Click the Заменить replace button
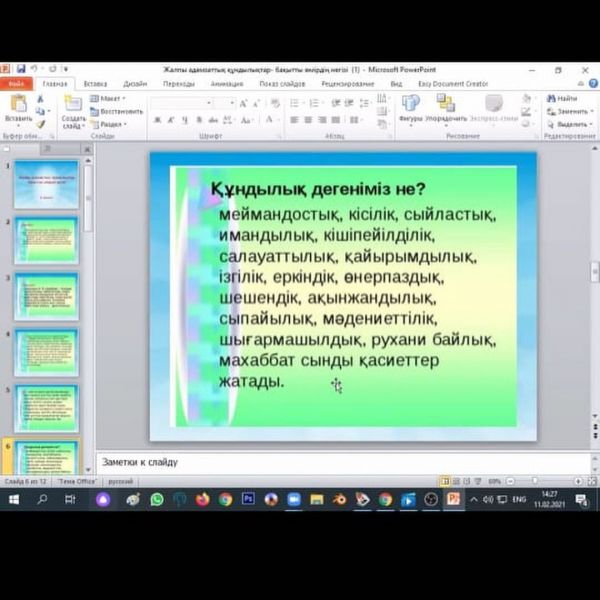 pyautogui.click(x=570, y=111)
